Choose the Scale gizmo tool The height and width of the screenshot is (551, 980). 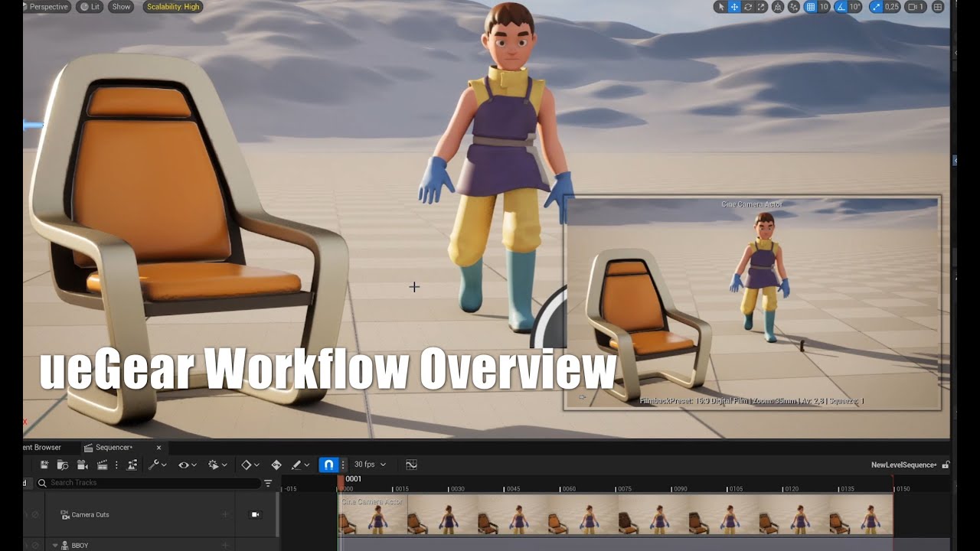(761, 7)
